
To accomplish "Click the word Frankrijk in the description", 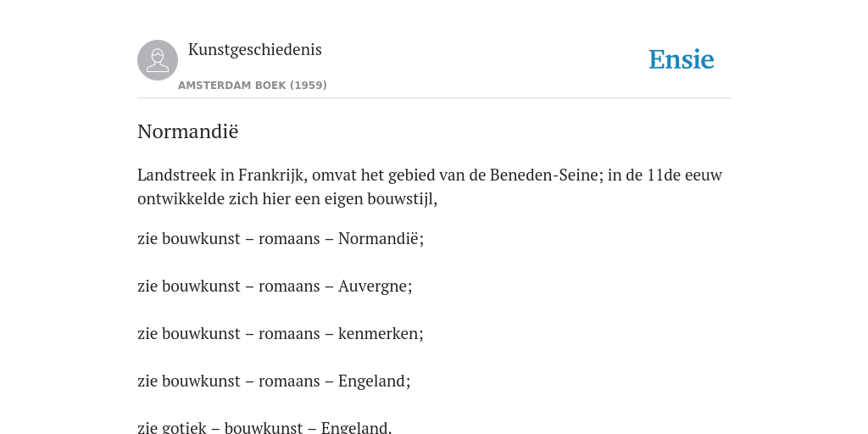I will [x=271, y=175].
